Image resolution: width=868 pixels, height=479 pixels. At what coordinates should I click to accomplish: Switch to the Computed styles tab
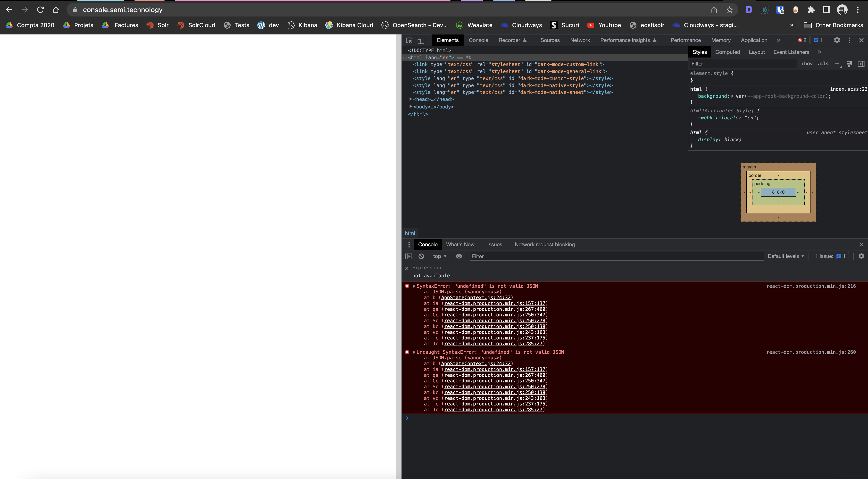coord(727,52)
